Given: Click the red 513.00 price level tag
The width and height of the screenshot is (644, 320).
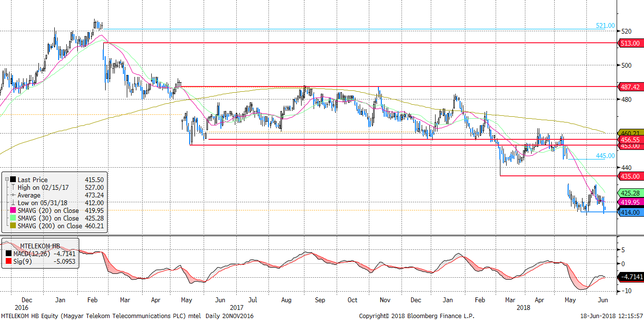Looking at the screenshot, I should point(630,43).
